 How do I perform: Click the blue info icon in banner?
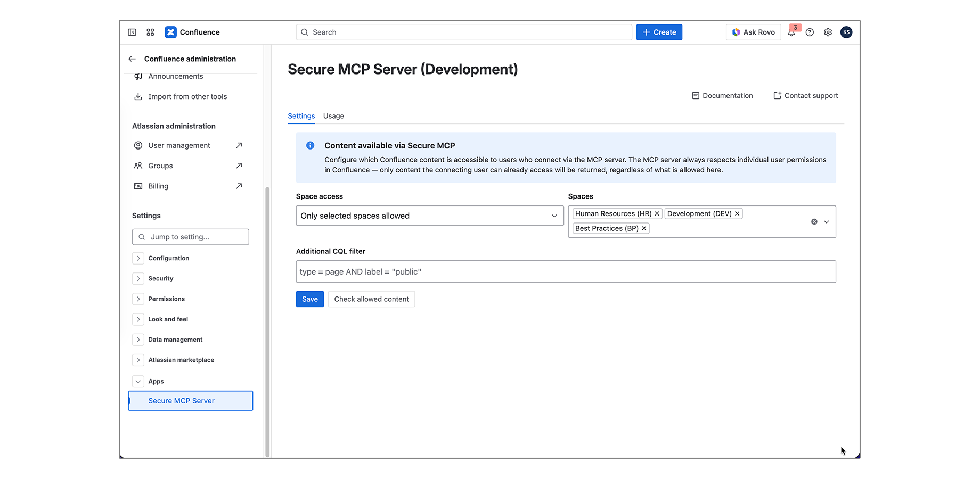coord(310,145)
